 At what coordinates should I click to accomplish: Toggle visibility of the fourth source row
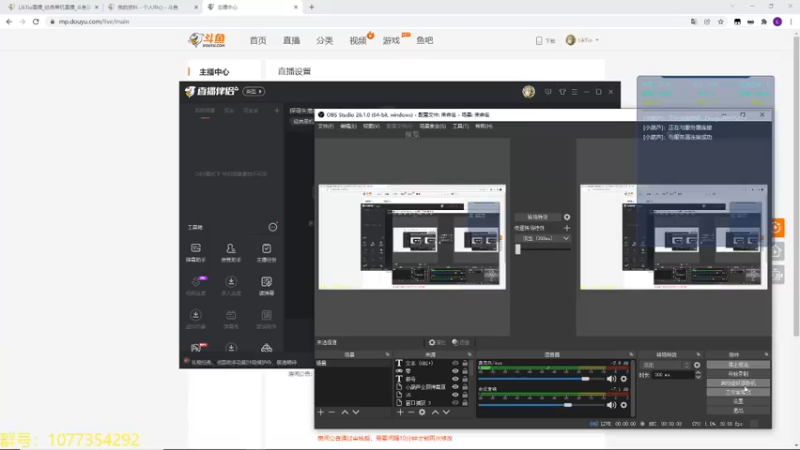pyautogui.click(x=455, y=387)
